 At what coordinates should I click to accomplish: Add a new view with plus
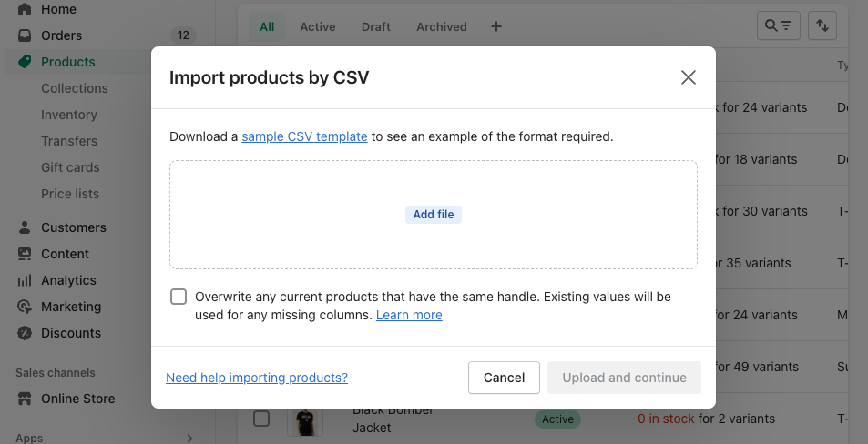click(496, 26)
